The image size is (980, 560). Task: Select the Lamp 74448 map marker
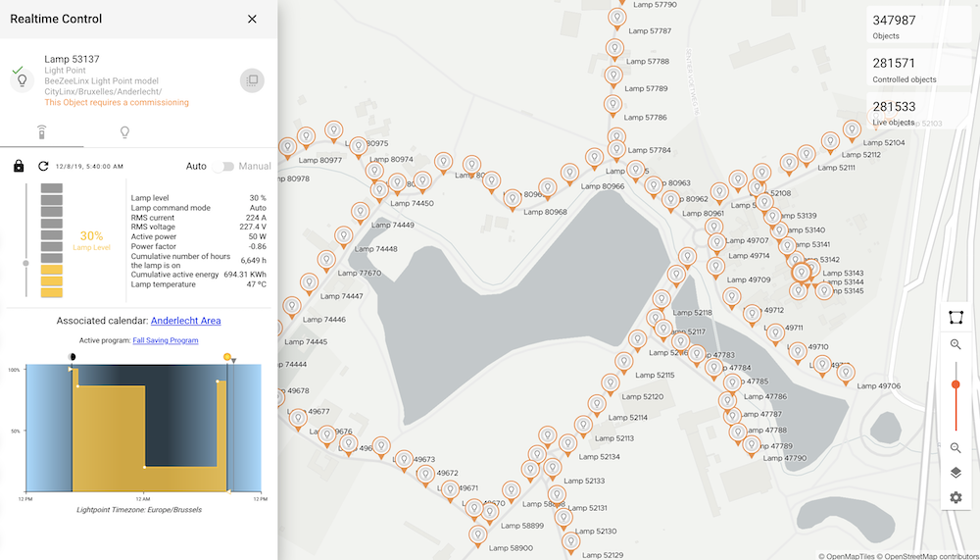pyautogui.click(x=343, y=237)
